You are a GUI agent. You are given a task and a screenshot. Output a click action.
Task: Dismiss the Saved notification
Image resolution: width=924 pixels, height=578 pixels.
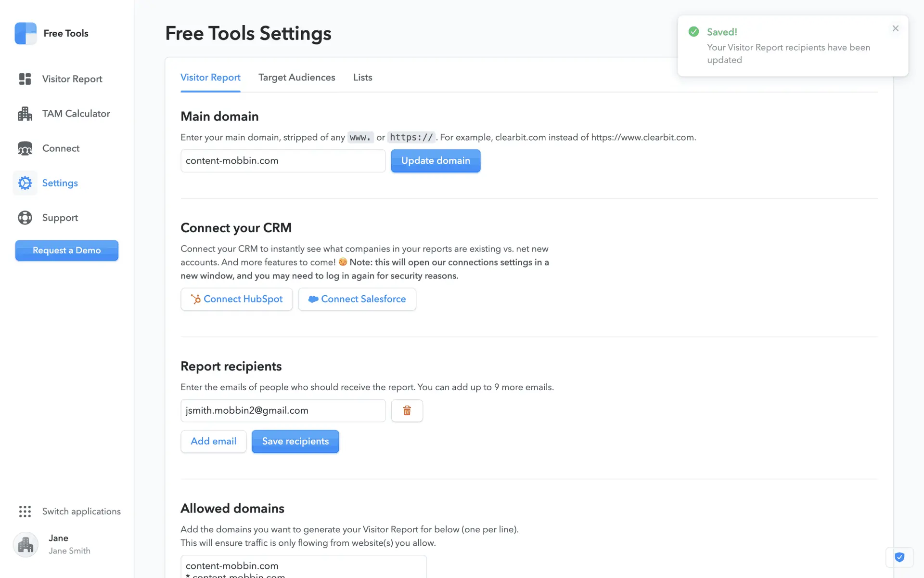(895, 28)
